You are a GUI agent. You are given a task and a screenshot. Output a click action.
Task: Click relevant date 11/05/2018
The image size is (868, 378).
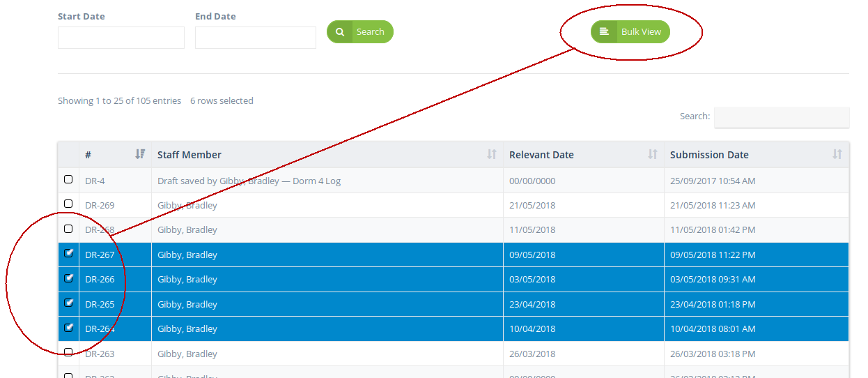point(532,230)
